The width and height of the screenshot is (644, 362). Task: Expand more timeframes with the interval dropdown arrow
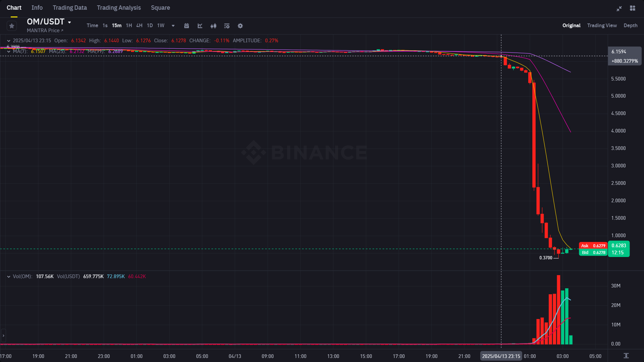pyautogui.click(x=173, y=26)
